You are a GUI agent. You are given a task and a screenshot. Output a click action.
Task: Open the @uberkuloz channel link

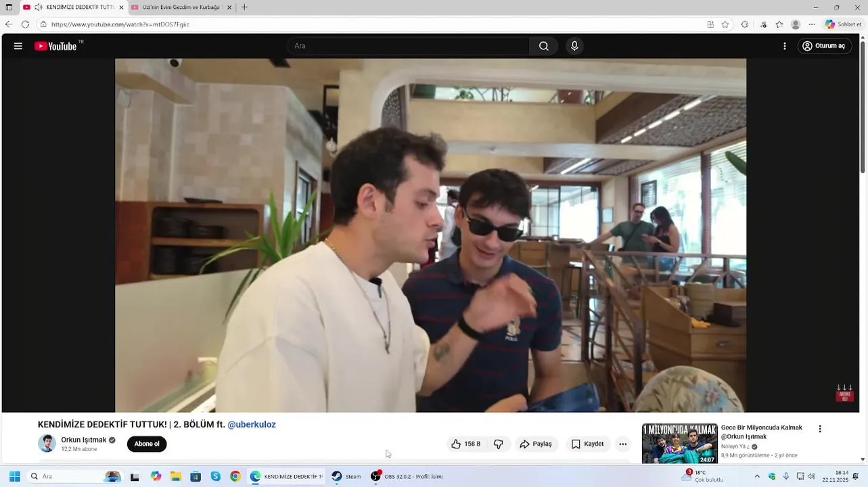(x=252, y=425)
